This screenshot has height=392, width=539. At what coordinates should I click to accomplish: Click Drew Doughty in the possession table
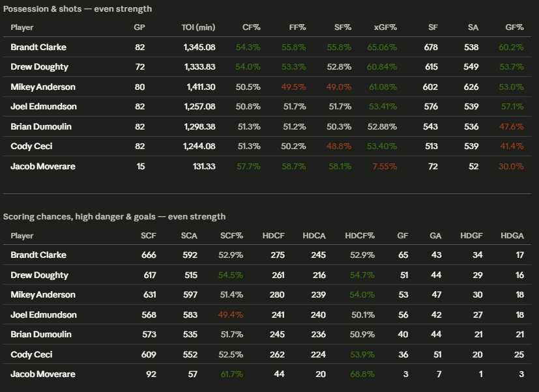coord(39,67)
